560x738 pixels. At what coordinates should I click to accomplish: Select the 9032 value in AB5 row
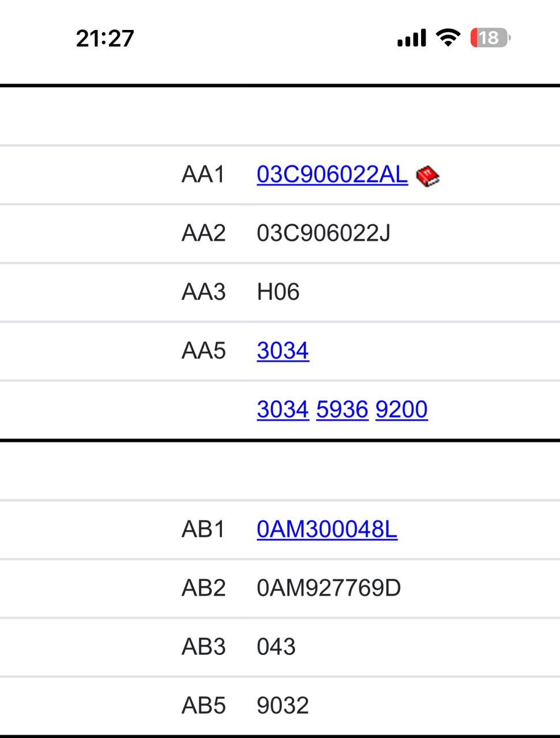(283, 705)
